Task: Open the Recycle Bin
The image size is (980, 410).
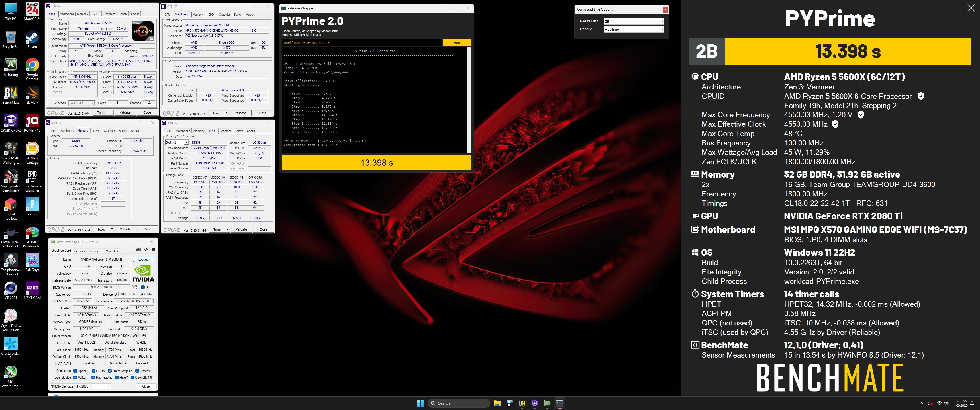Action: point(11,40)
